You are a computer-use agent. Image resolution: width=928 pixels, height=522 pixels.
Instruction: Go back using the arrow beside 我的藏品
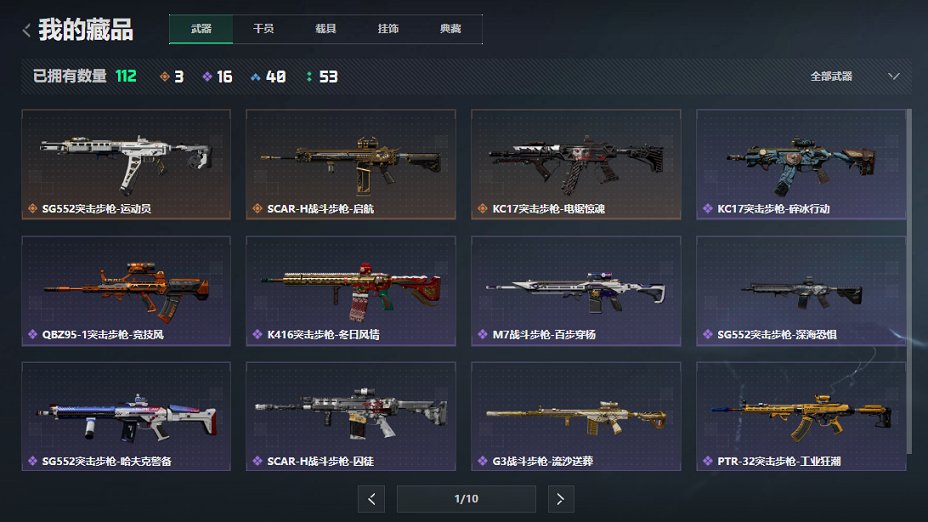[26, 30]
